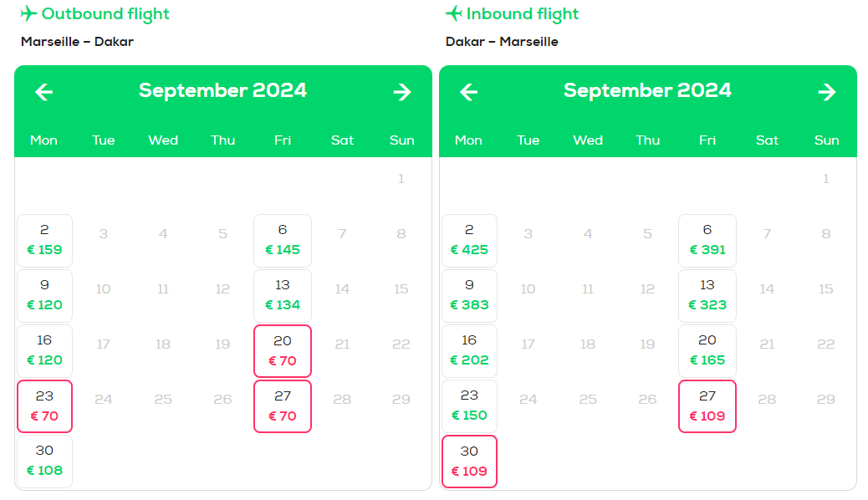The width and height of the screenshot is (868, 500).
Task: Click the inbound flight airplane icon
Action: 453,13
